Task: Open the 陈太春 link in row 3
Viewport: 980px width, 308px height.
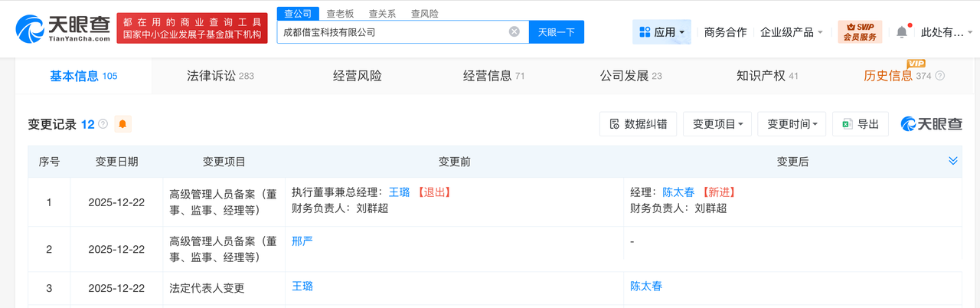Action: (646, 286)
